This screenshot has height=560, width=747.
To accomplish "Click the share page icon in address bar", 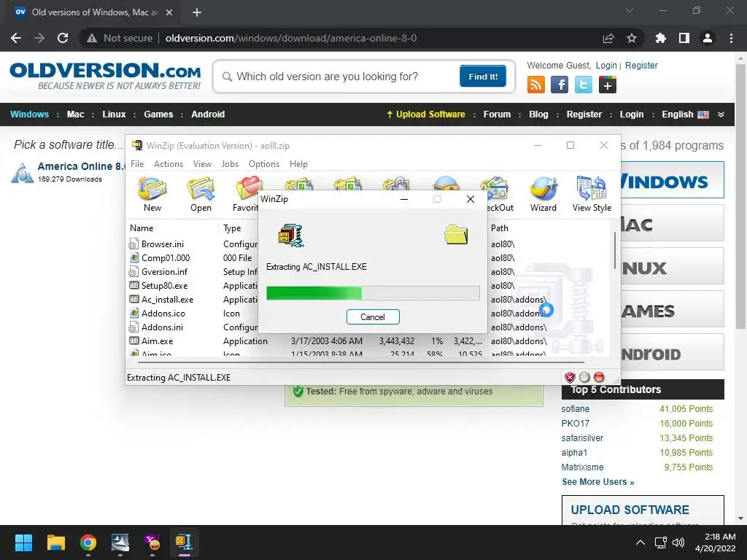I will pos(608,38).
